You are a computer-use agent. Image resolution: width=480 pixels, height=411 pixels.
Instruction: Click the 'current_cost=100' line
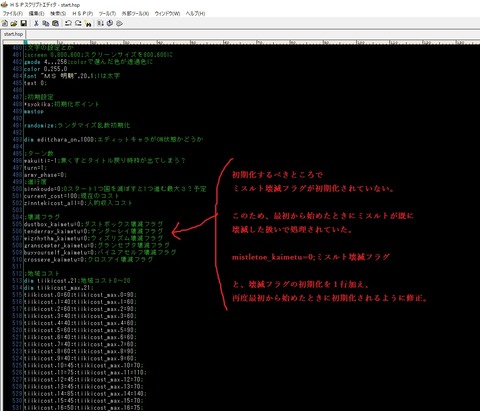(x=71, y=196)
